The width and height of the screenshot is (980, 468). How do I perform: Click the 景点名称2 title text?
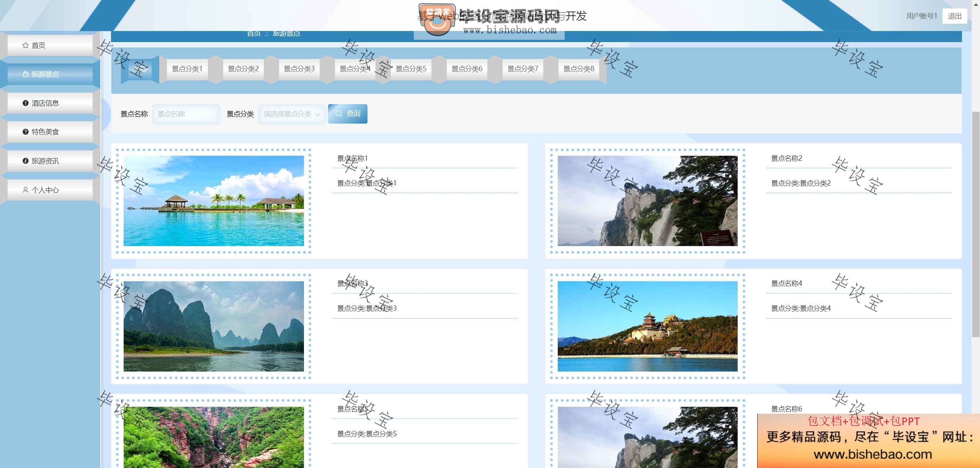point(786,158)
